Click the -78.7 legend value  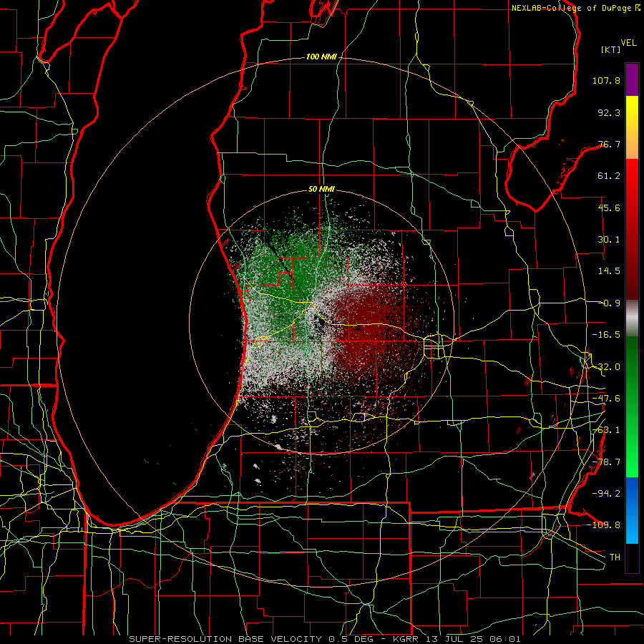coord(606,462)
